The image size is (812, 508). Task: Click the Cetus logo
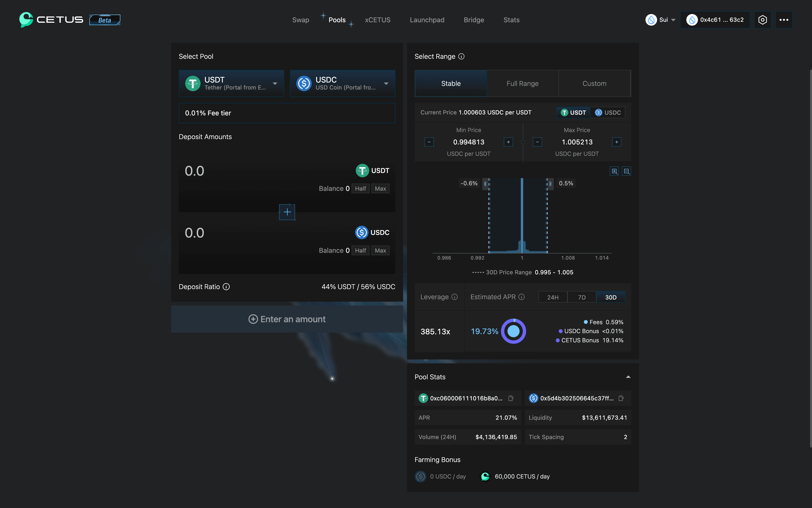click(51, 20)
